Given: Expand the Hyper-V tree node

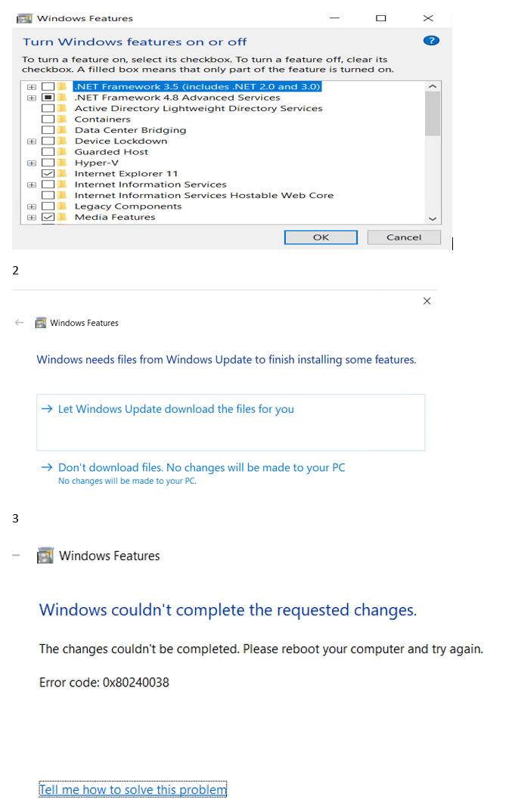Looking at the screenshot, I should click(32, 163).
